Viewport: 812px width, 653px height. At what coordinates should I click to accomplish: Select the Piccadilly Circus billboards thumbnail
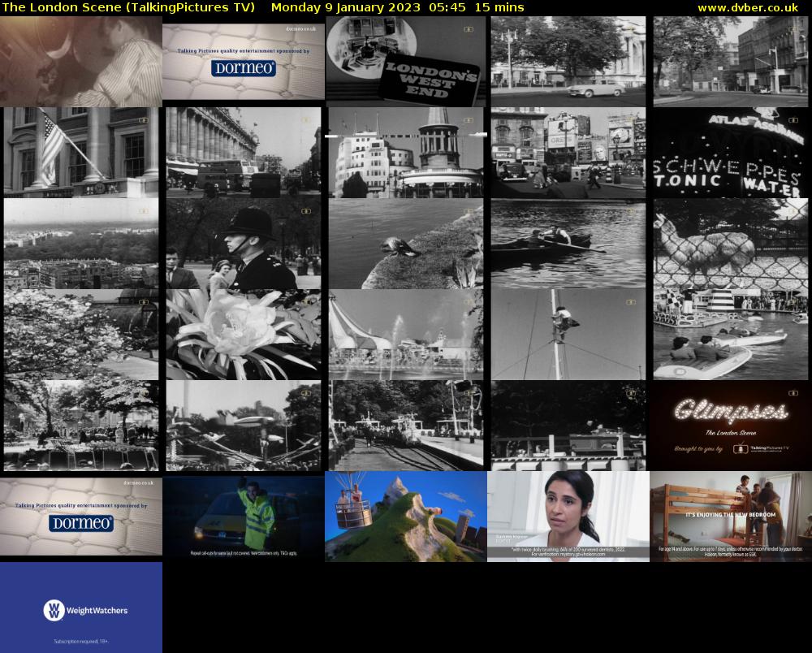click(x=568, y=152)
